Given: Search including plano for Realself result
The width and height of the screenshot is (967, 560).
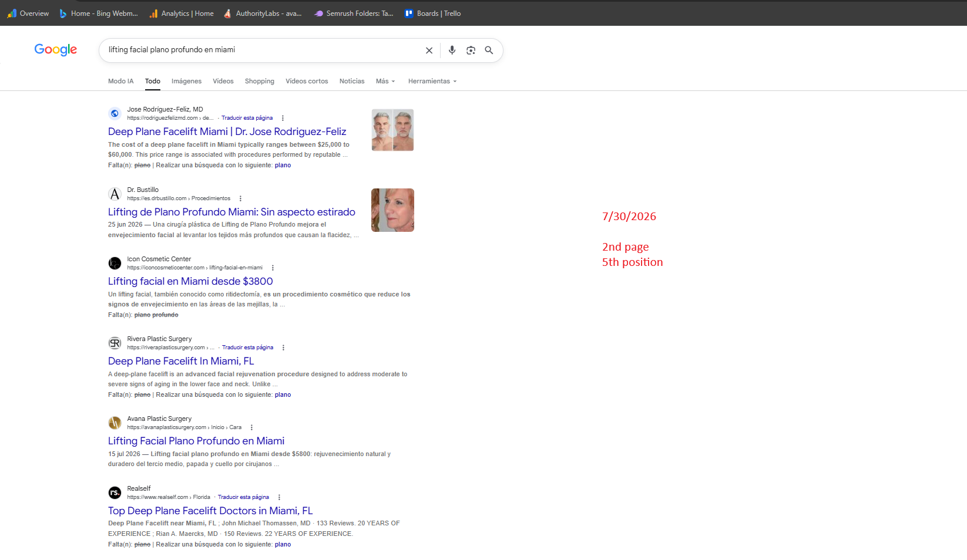Looking at the screenshot, I should pos(283,544).
